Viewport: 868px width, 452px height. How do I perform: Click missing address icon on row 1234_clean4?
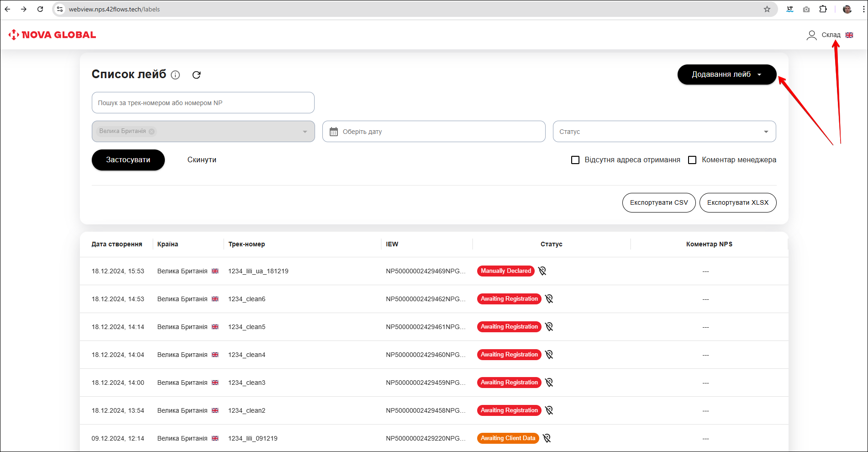(549, 355)
